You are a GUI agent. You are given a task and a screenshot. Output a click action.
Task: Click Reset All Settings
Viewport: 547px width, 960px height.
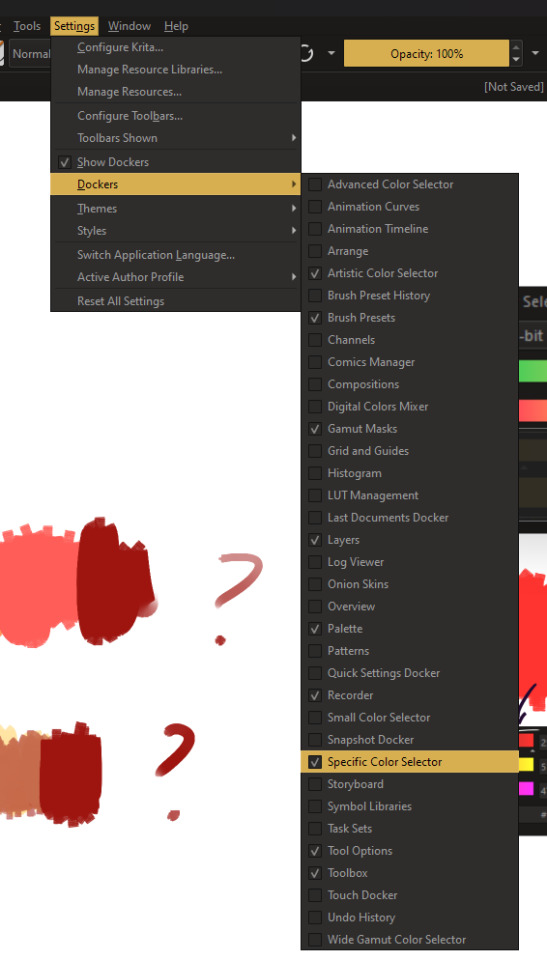175,301
